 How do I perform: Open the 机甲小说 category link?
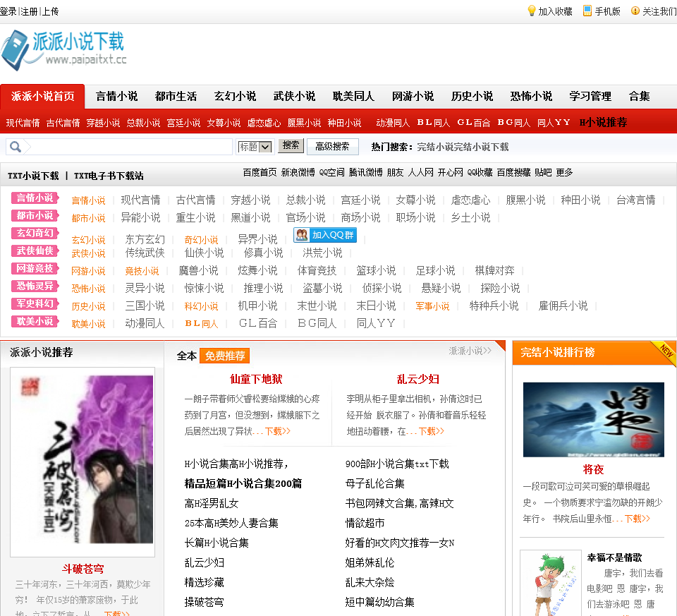coord(258,306)
